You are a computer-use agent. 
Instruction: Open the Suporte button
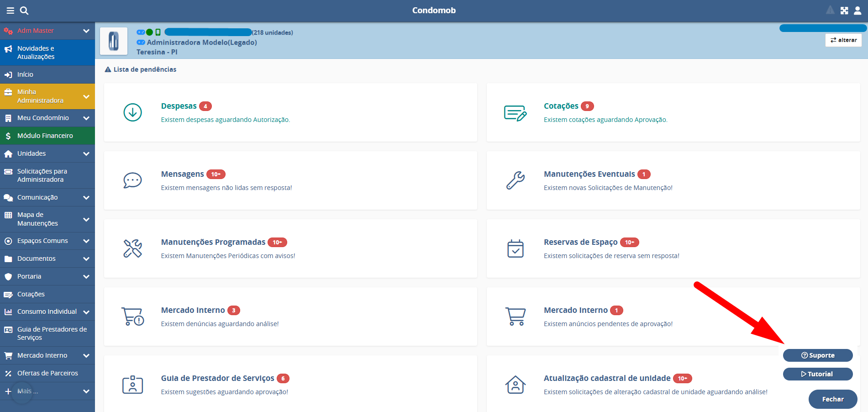coord(817,355)
